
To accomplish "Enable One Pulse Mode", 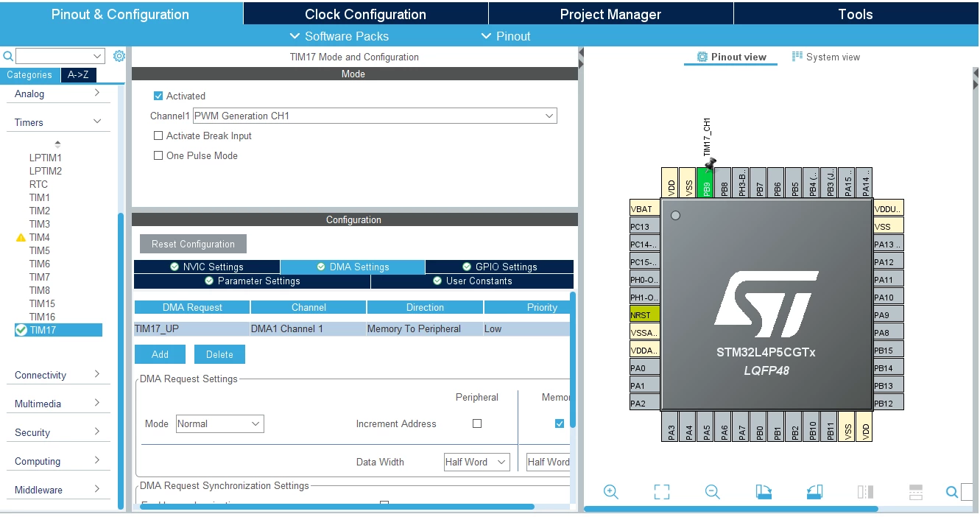I will [158, 155].
